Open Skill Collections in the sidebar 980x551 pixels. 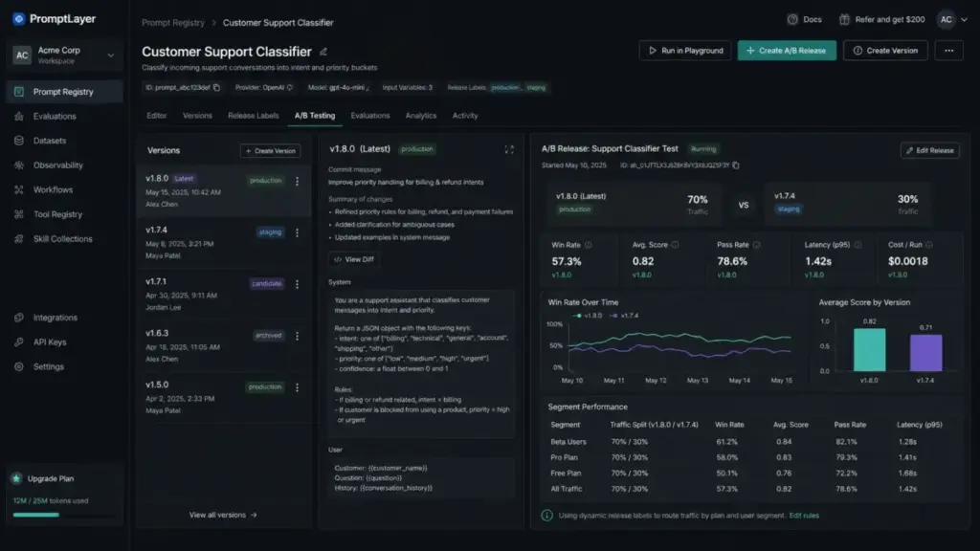click(64, 238)
